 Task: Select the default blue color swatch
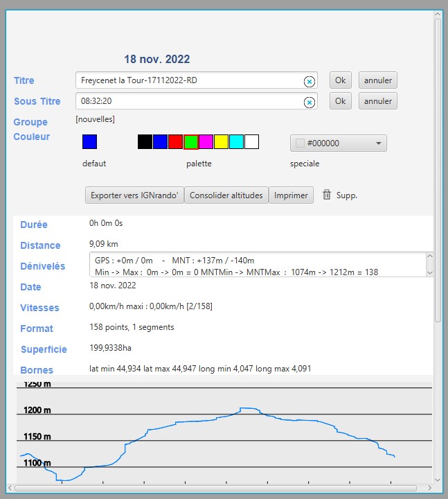(89, 142)
